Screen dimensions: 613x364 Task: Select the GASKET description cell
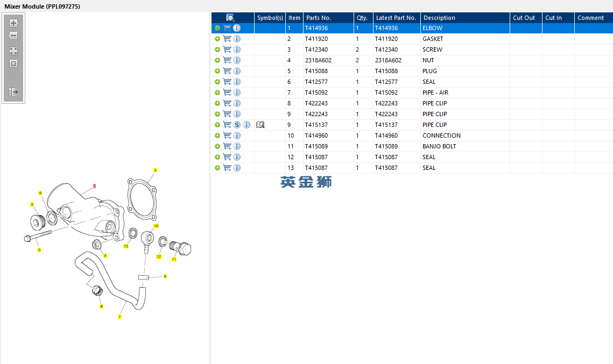465,39
